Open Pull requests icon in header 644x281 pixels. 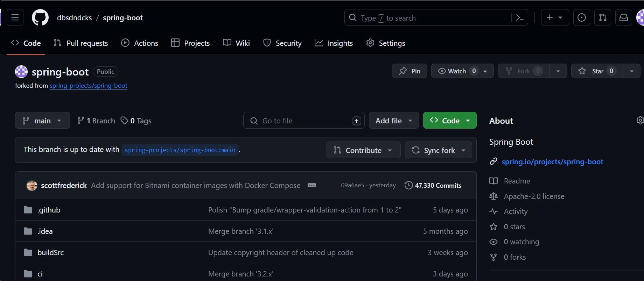coord(603,17)
